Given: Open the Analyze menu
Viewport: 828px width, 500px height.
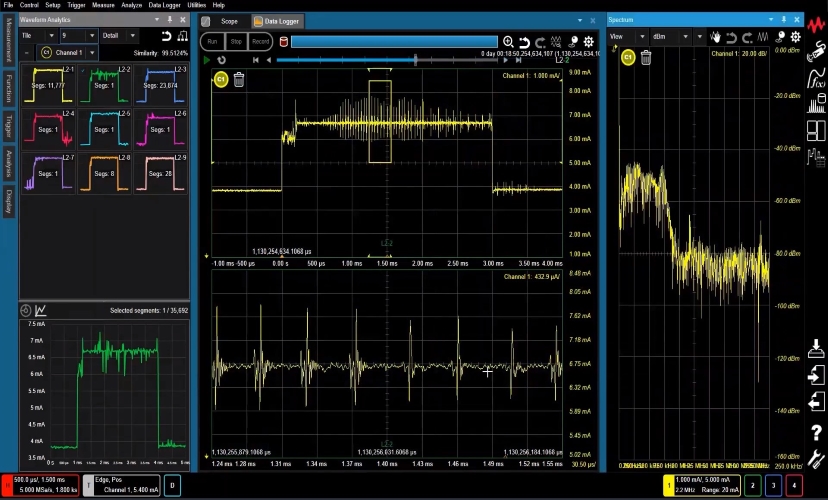Looking at the screenshot, I should pos(131,5).
